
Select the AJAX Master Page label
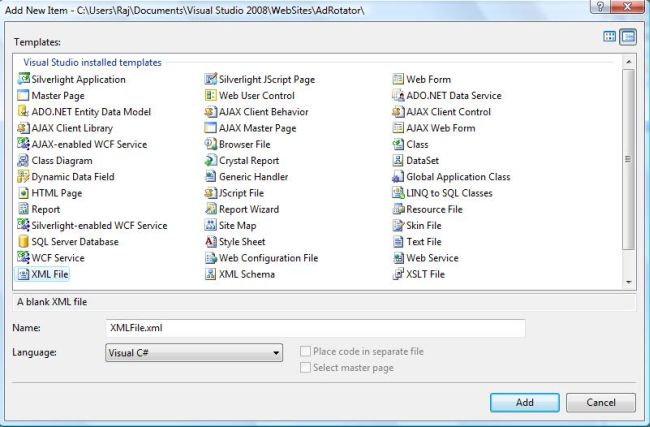tap(257, 128)
